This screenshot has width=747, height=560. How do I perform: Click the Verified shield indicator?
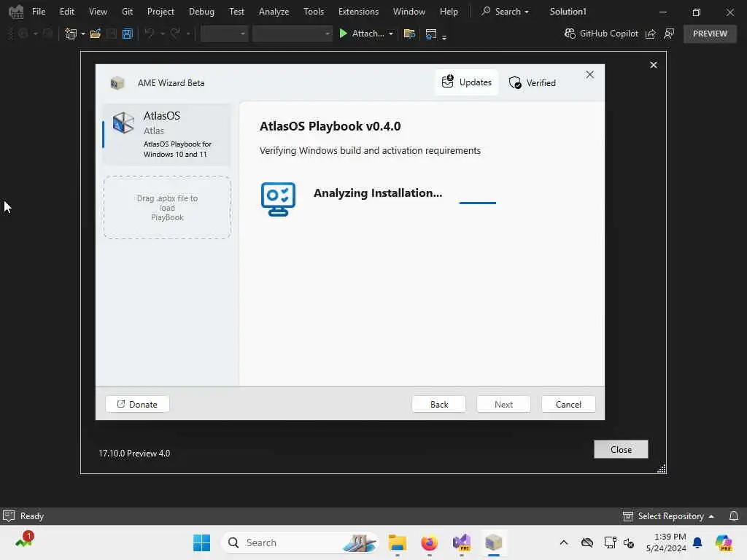[x=532, y=83]
